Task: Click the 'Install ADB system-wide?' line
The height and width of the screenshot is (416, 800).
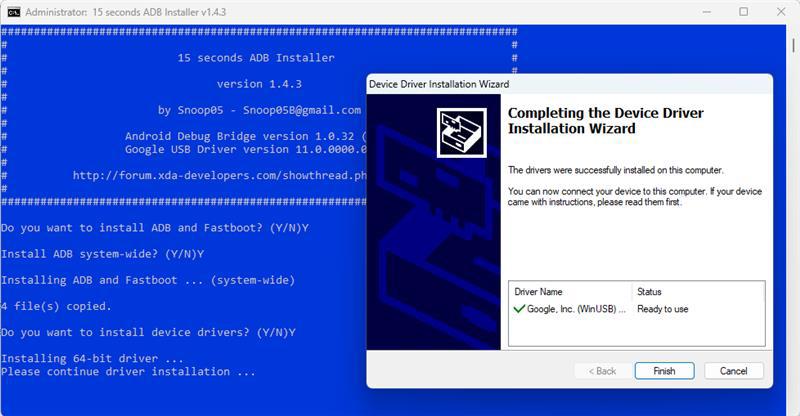Action: click(x=102, y=254)
